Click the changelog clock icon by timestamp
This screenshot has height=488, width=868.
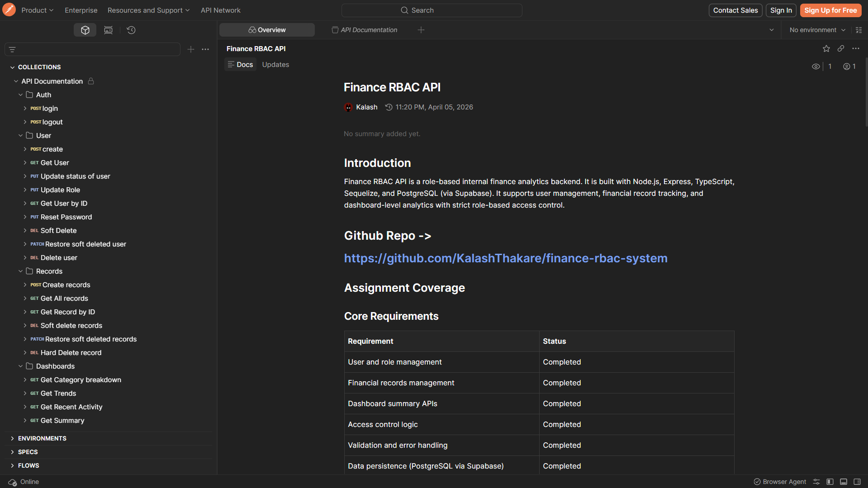(389, 107)
